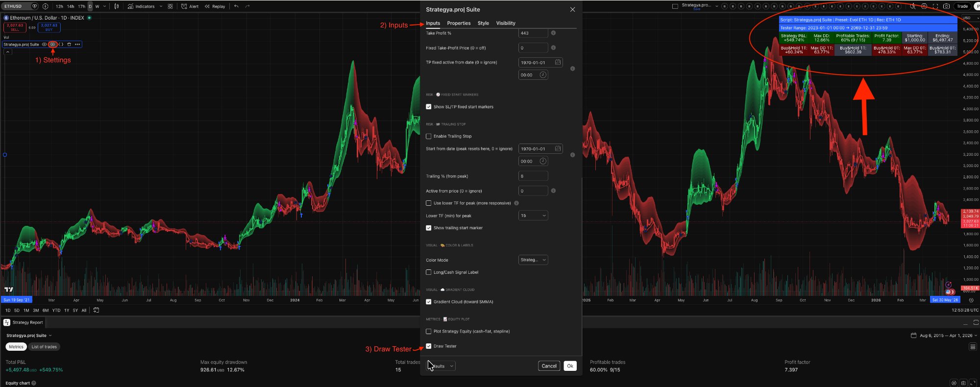Switch to the Style tab in settings dialog
This screenshot has height=387, width=980.
pyautogui.click(x=483, y=23)
